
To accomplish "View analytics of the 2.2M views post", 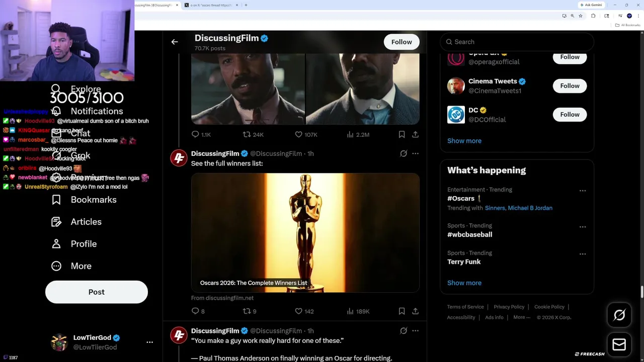I will coord(358,134).
